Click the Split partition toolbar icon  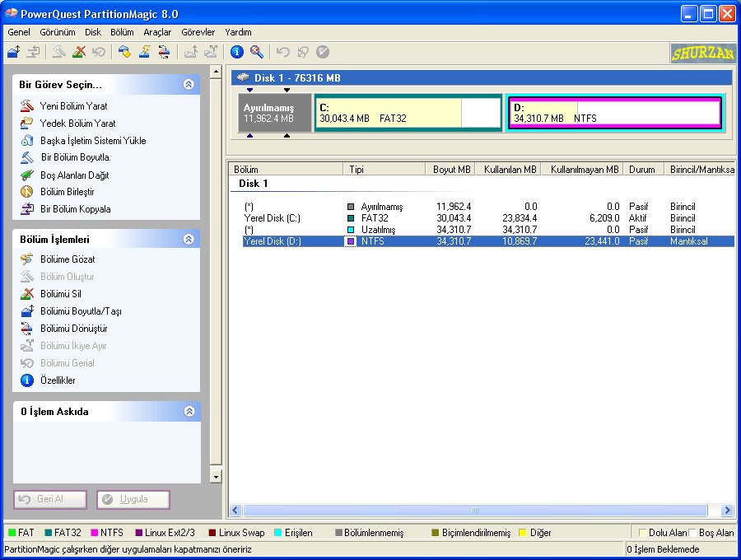pyautogui.click(x=210, y=52)
